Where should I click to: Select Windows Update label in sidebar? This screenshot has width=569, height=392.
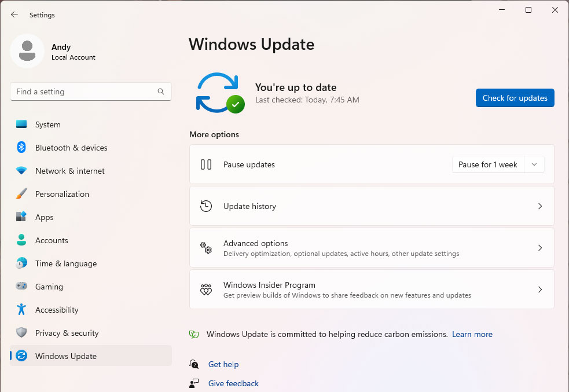[x=65, y=356]
